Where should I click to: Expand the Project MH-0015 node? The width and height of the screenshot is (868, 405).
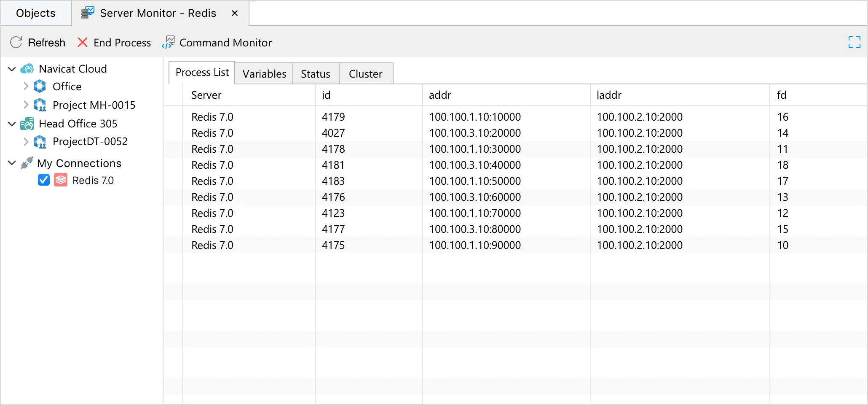(x=26, y=105)
